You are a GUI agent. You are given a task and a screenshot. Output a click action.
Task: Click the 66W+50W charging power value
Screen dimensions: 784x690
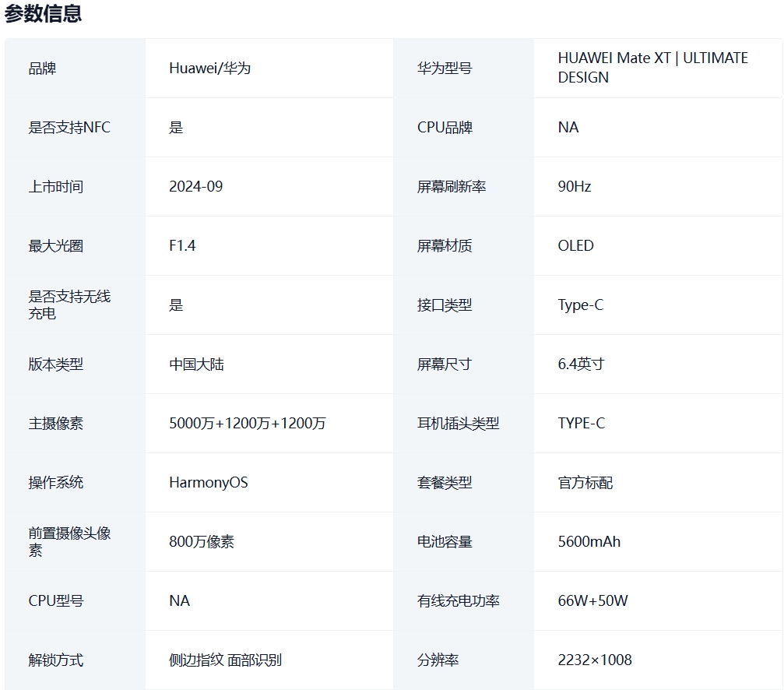click(x=592, y=600)
